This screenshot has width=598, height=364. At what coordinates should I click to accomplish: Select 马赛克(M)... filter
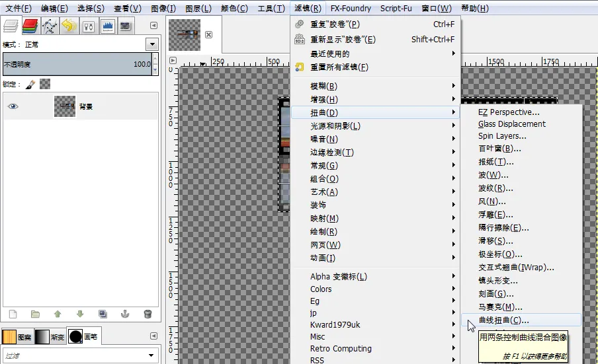pyautogui.click(x=521, y=307)
